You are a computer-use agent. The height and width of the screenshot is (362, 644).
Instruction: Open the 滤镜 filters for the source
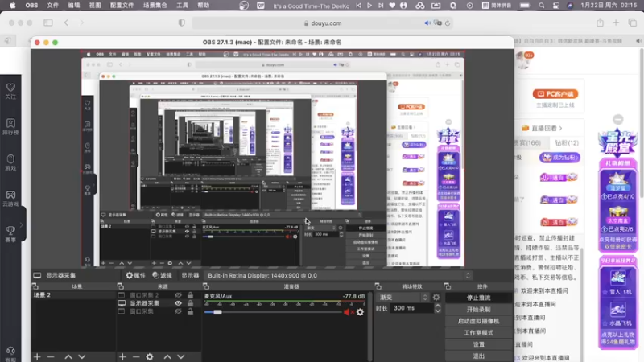(163, 275)
